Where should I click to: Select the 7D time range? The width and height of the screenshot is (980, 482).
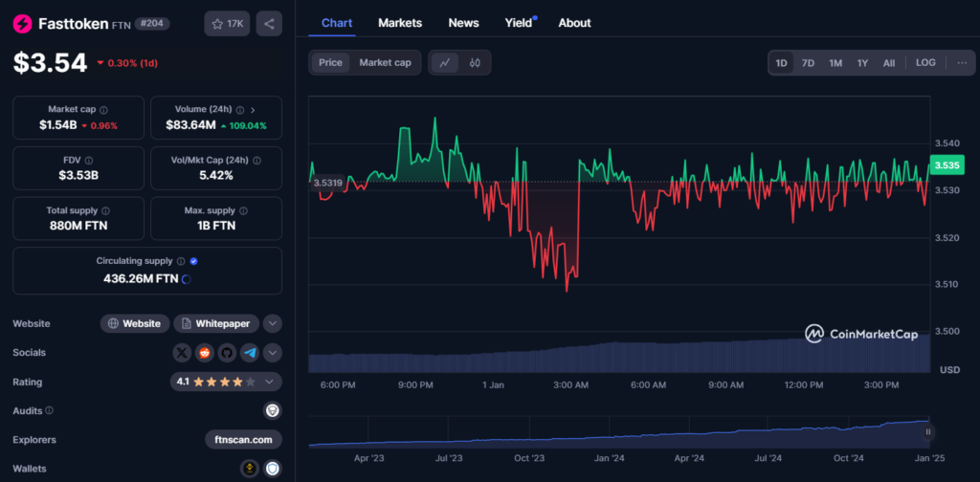pos(808,63)
